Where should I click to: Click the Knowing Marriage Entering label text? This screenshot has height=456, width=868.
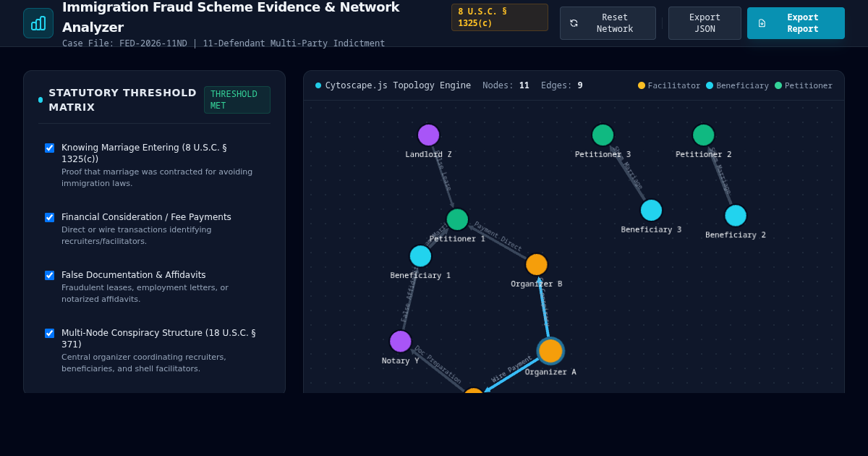[x=144, y=153]
